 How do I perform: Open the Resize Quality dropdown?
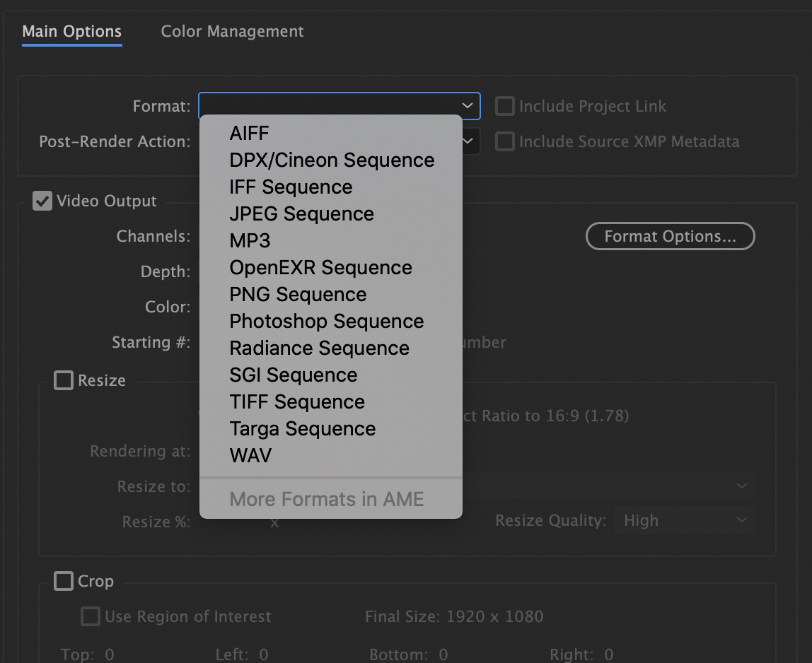click(x=683, y=520)
